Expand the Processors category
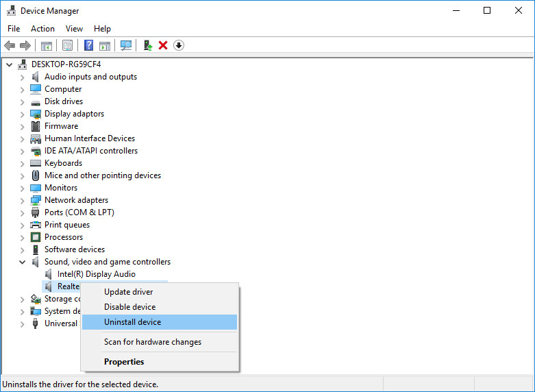The height and width of the screenshot is (392, 535). [22, 238]
